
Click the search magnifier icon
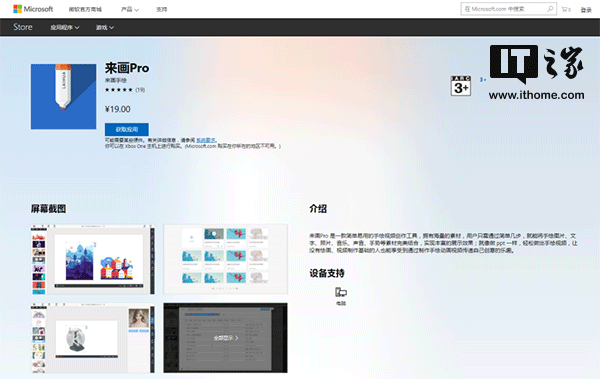[551, 9]
